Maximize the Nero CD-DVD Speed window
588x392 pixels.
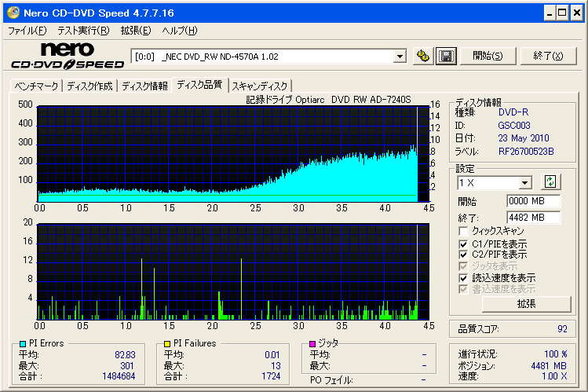click(562, 13)
